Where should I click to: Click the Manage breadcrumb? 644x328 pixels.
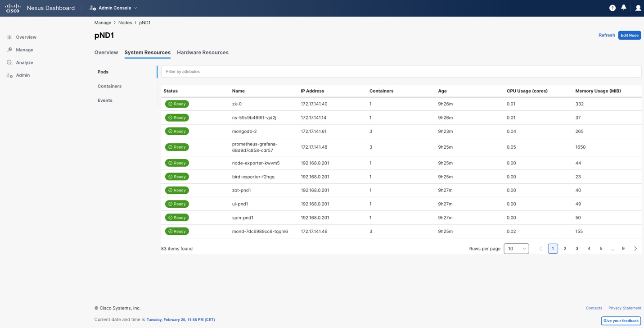[103, 23]
